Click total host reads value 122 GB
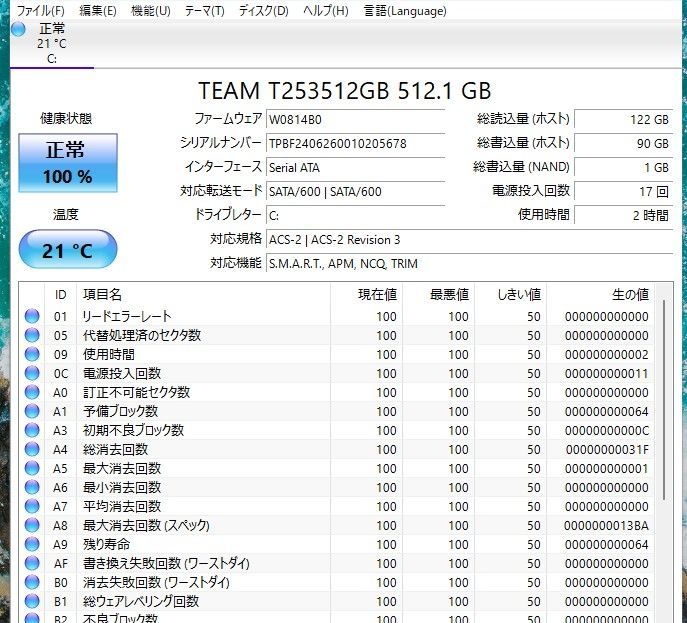 click(623, 120)
